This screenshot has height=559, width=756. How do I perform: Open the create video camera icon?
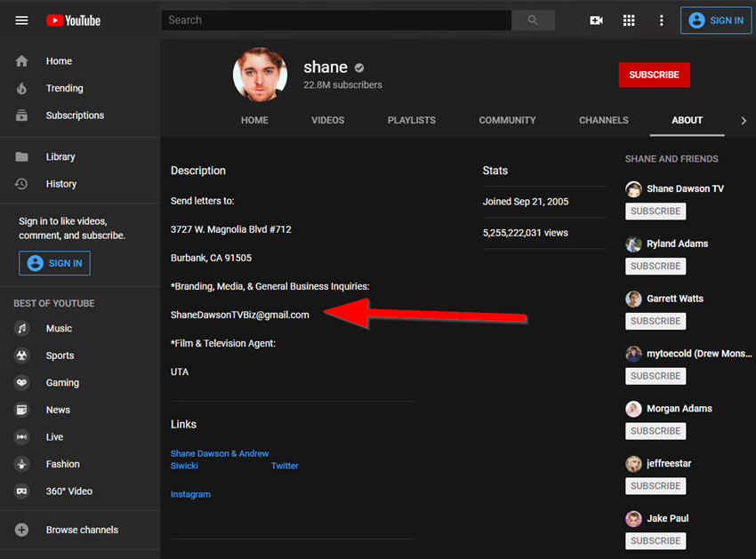pos(597,20)
